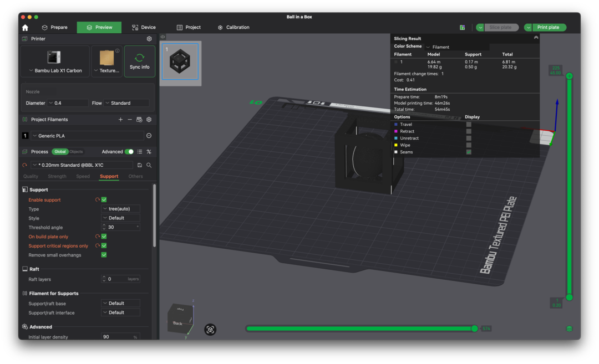Choose the Textured plate type
The height and width of the screenshot is (364, 599).
pos(107,61)
